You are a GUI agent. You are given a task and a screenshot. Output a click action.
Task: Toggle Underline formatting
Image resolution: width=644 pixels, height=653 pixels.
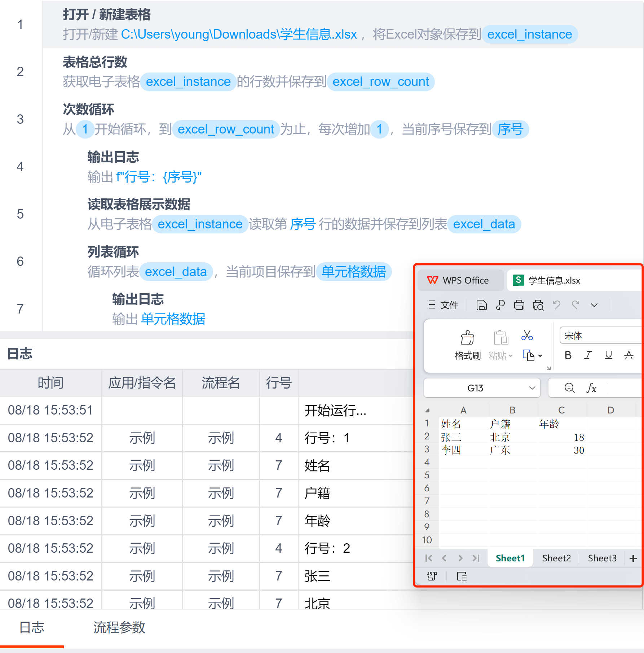(x=608, y=355)
